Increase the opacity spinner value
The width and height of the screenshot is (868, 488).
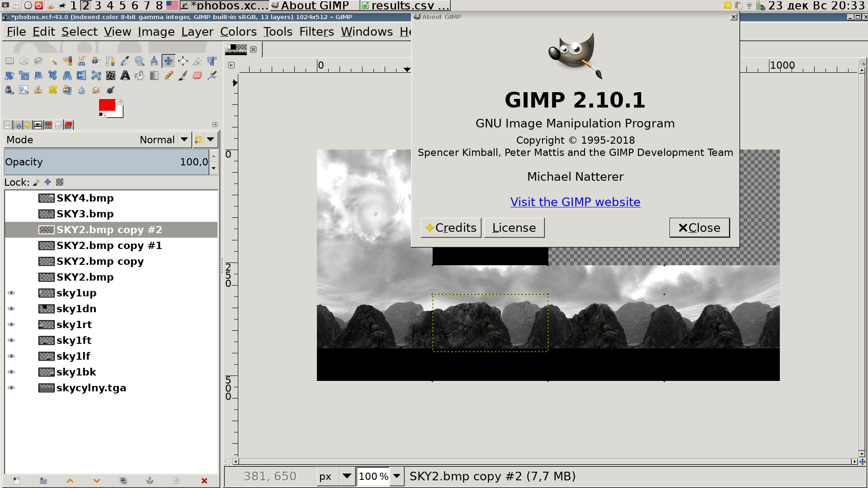click(x=214, y=156)
